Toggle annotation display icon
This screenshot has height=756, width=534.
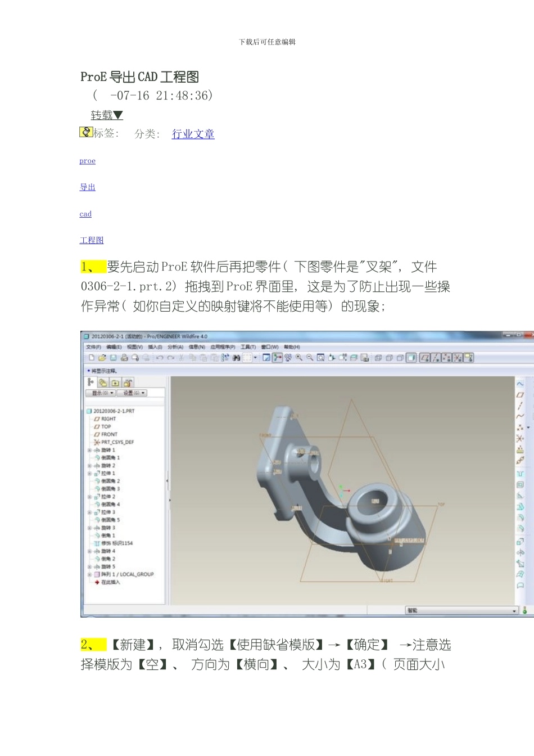pyautogui.click(x=469, y=357)
